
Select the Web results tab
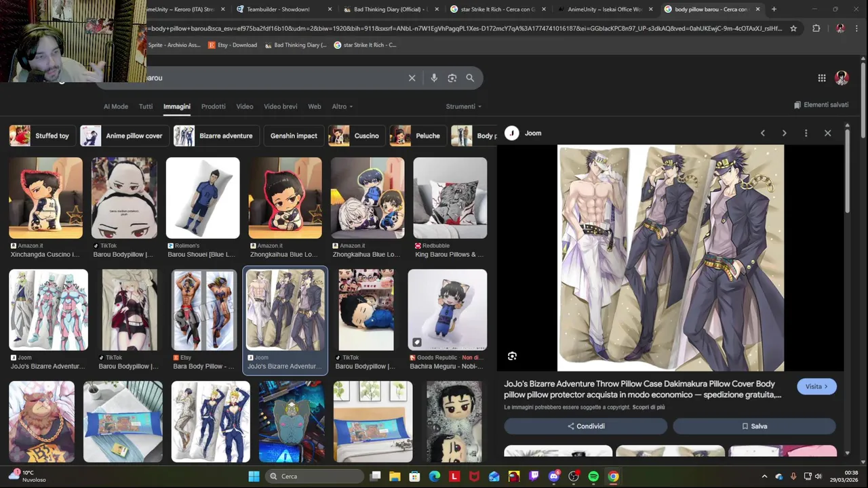point(315,106)
